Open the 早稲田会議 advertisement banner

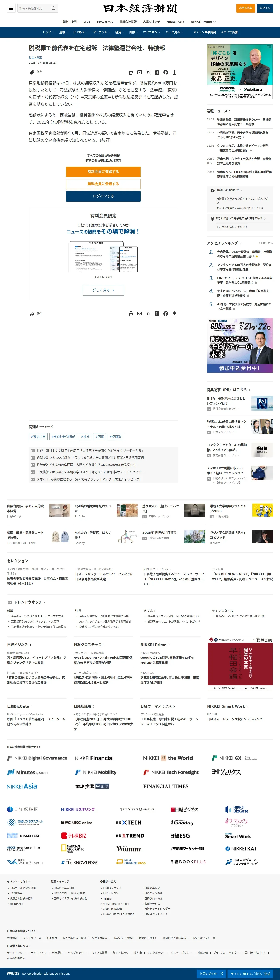[240, 664]
